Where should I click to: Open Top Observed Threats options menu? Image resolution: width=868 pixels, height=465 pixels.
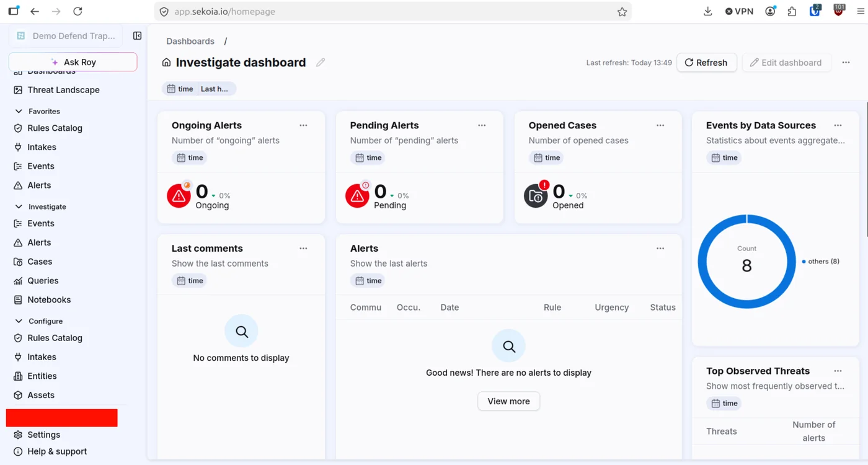838,371
